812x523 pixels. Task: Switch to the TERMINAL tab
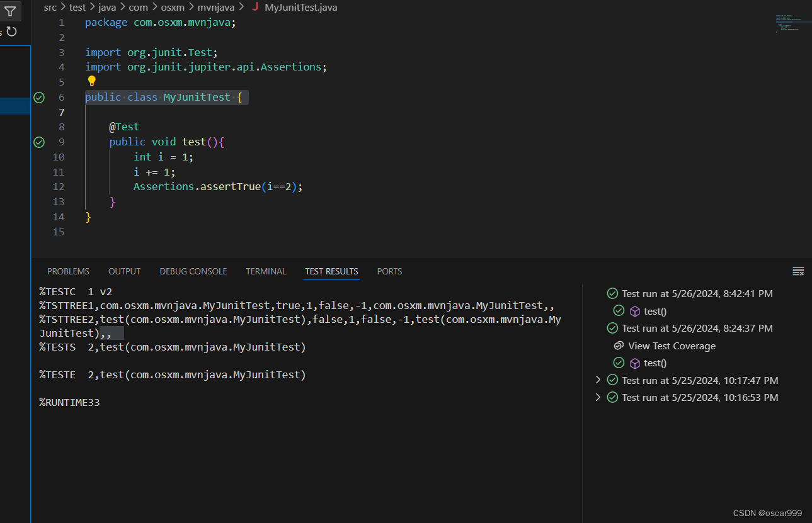[266, 271]
